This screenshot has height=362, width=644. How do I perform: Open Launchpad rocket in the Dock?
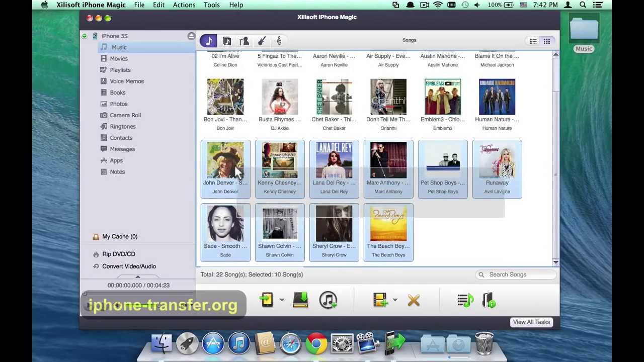[187, 344]
